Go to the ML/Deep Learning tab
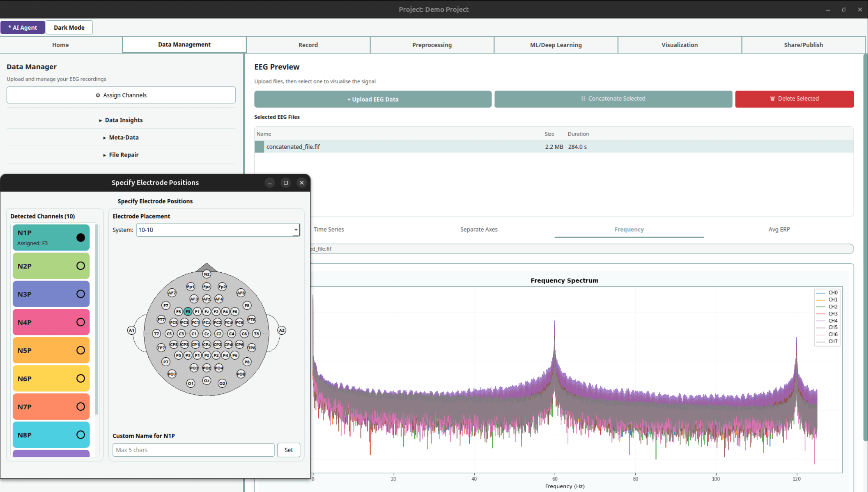The height and width of the screenshot is (492, 868). pos(556,45)
